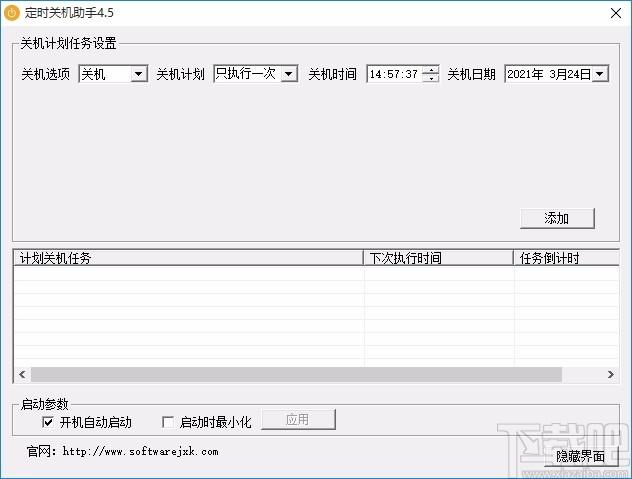The width and height of the screenshot is (632, 479).
Task: Click the 应用 button
Action: pyautogui.click(x=298, y=420)
